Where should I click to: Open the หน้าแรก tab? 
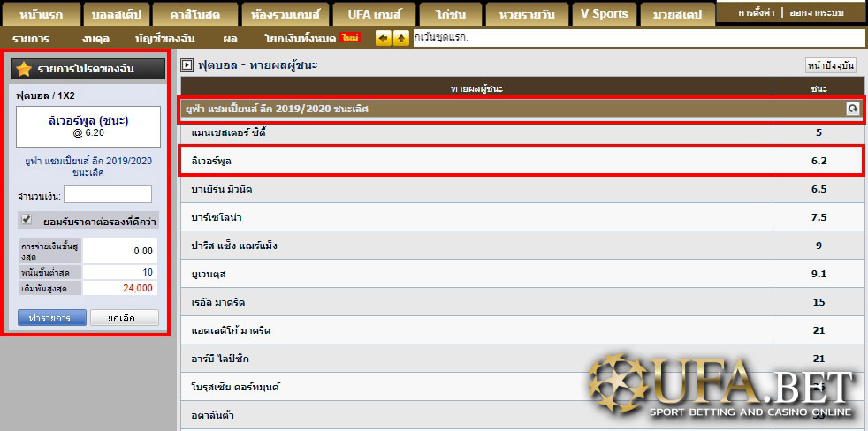41,14
